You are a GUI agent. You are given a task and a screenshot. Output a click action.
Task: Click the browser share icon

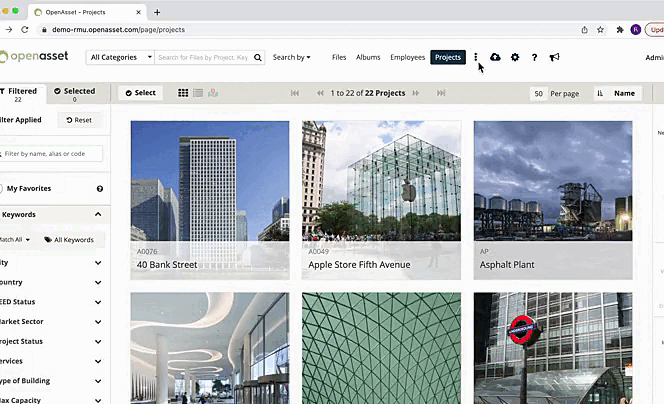(584, 30)
